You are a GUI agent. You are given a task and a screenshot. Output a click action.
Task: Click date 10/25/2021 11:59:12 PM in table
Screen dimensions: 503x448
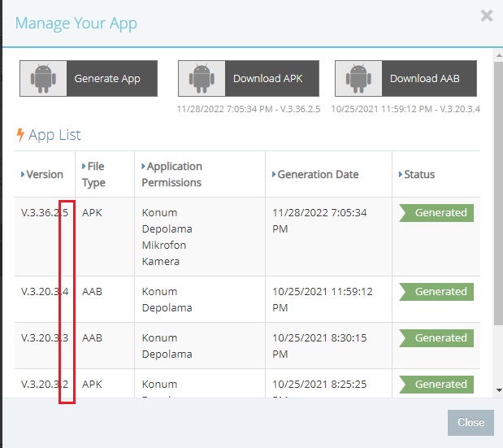pos(323,300)
